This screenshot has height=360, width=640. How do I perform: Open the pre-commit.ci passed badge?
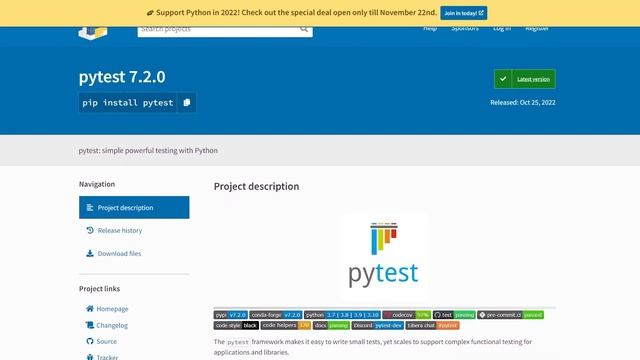tap(511, 315)
